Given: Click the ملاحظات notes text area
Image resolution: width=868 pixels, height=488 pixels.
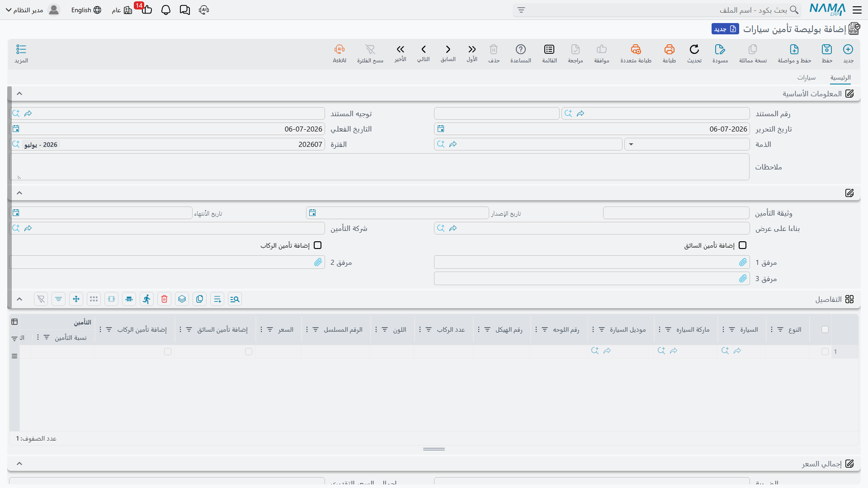Looking at the screenshot, I should coord(380,167).
